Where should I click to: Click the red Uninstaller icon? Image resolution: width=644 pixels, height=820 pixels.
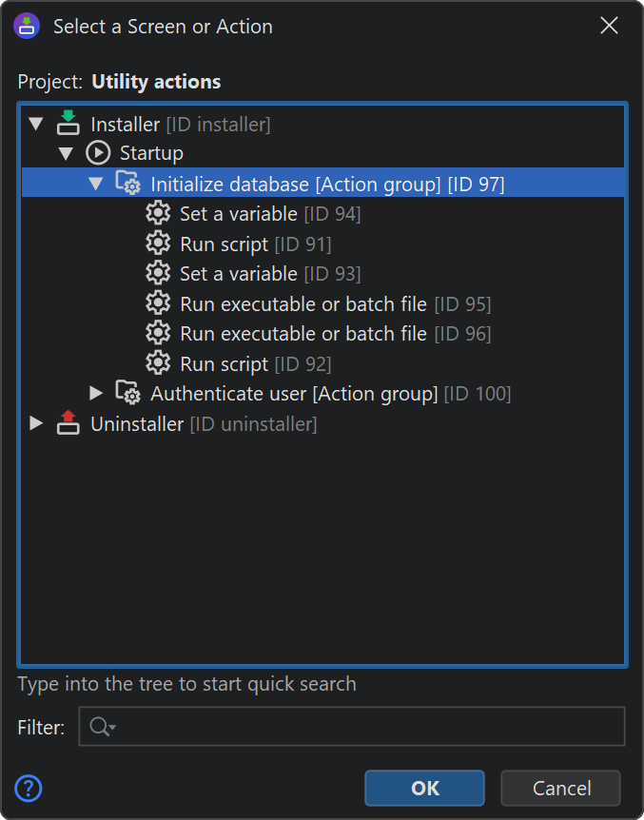(x=68, y=423)
